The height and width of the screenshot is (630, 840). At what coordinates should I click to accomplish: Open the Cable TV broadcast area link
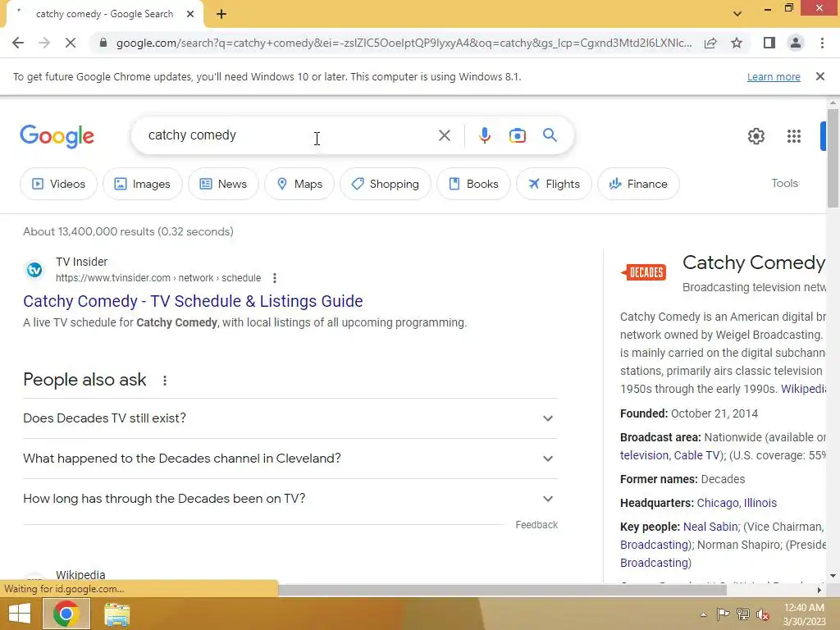point(697,455)
